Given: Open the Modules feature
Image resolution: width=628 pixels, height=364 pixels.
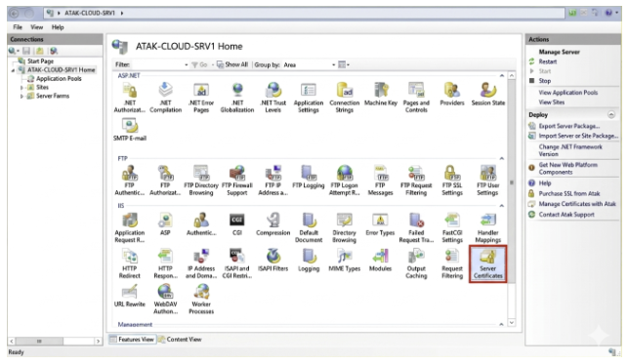Looking at the screenshot, I should [x=380, y=261].
